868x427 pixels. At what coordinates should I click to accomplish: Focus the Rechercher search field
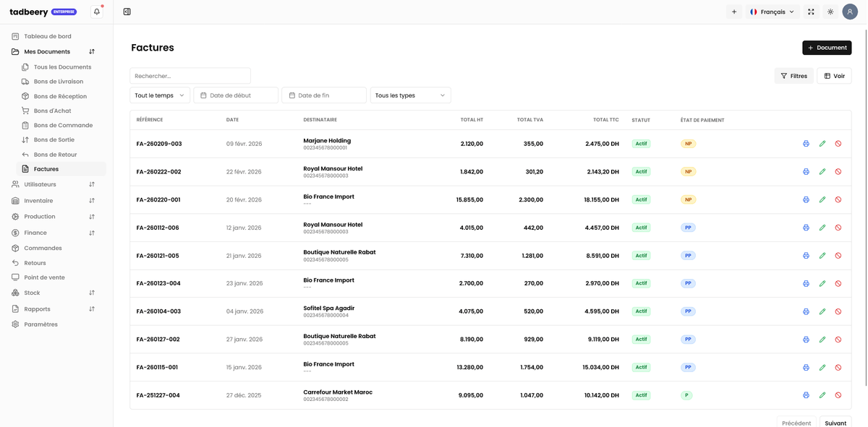point(190,76)
